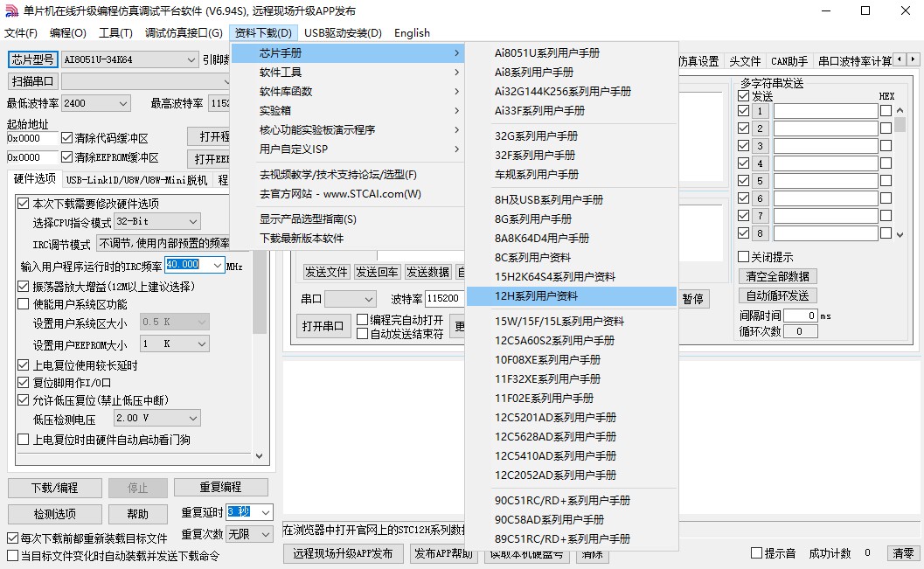The image size is (924, 569).
Task: Toggle send checkbox for row 3
Action: pyautogui.click(x=744, y=145)
